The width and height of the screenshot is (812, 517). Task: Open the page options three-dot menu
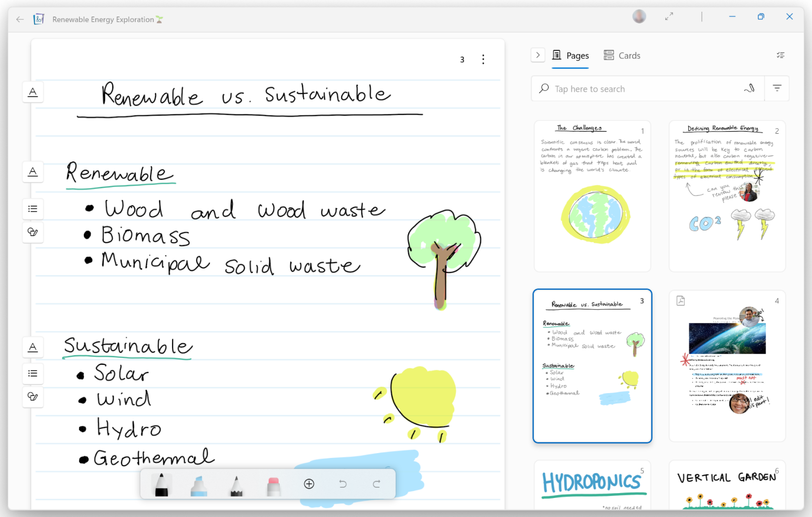483,60
